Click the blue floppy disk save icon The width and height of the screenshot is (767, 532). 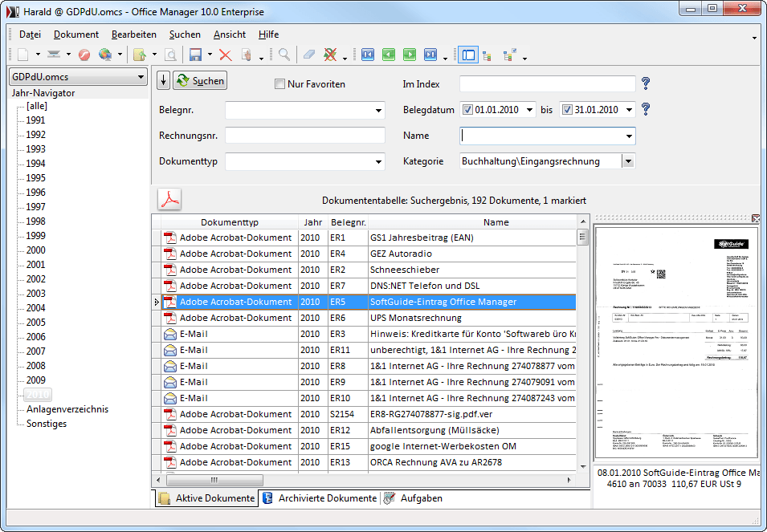[x=196, y=55]
